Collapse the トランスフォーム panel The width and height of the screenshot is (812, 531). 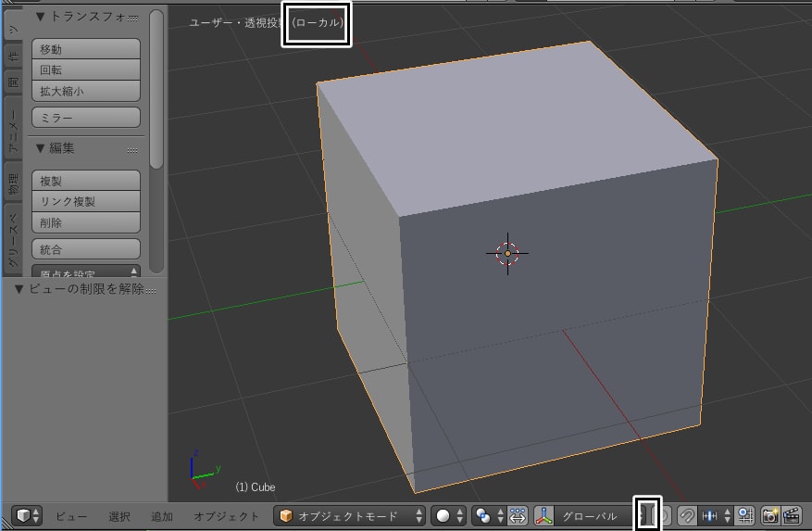40,17
